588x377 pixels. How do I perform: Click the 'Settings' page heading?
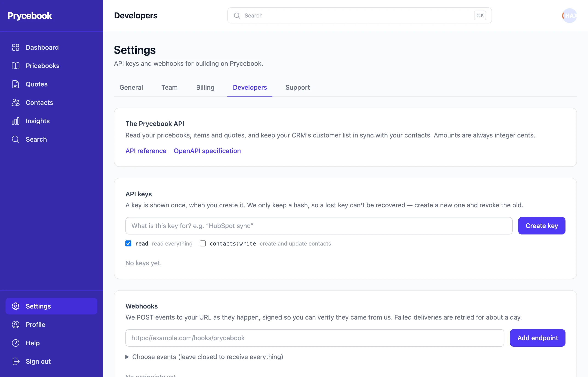coord(135,50)
